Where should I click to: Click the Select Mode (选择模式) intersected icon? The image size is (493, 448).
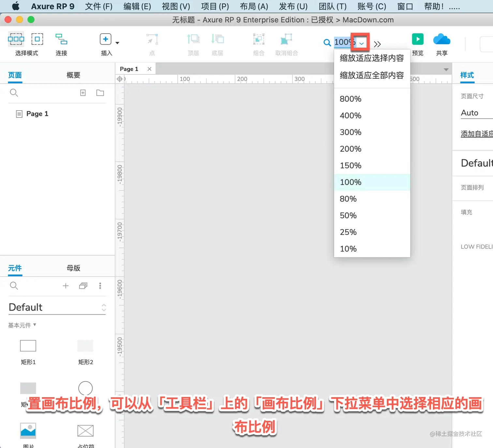[16, 39]
